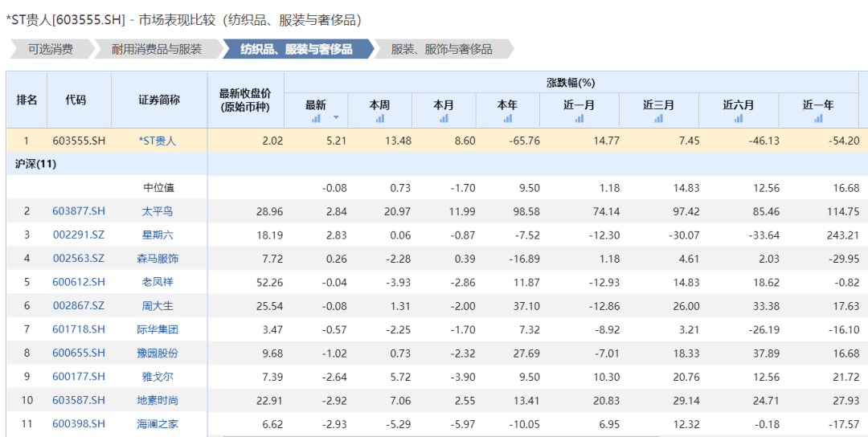
Task: Click the 地素时尚 security name link
Action: tap(158, 401)
